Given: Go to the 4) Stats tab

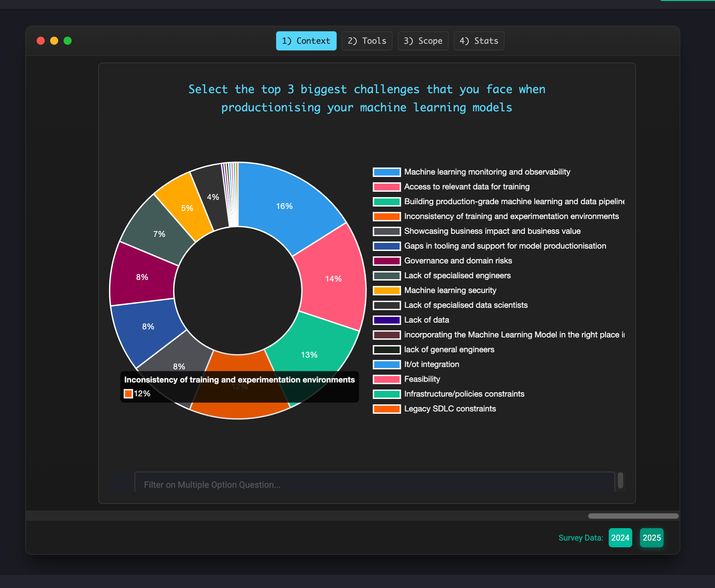Looking at the screenshot, I should (478, 41).
